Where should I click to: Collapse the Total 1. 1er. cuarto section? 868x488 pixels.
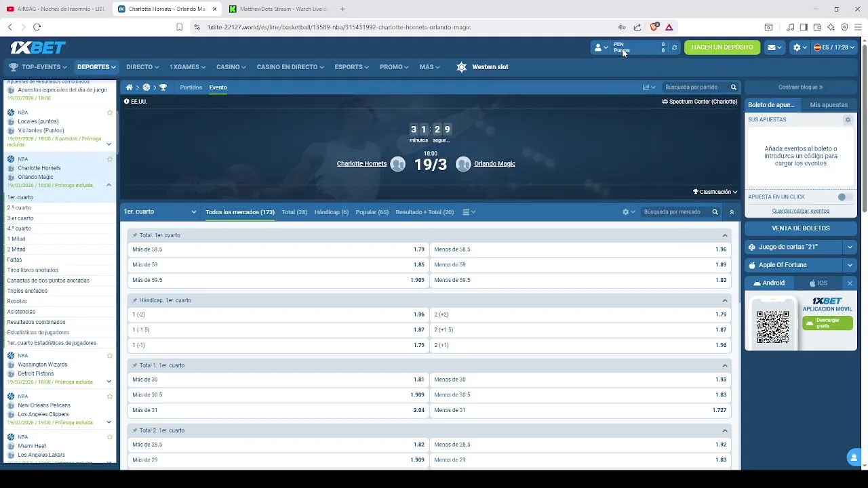tap(725, 365)
